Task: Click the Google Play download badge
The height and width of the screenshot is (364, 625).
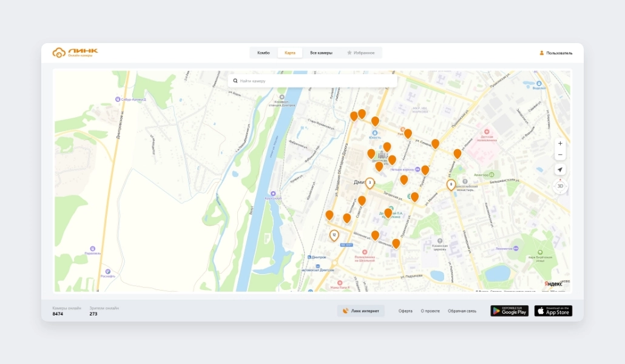Action: [509, 311]
